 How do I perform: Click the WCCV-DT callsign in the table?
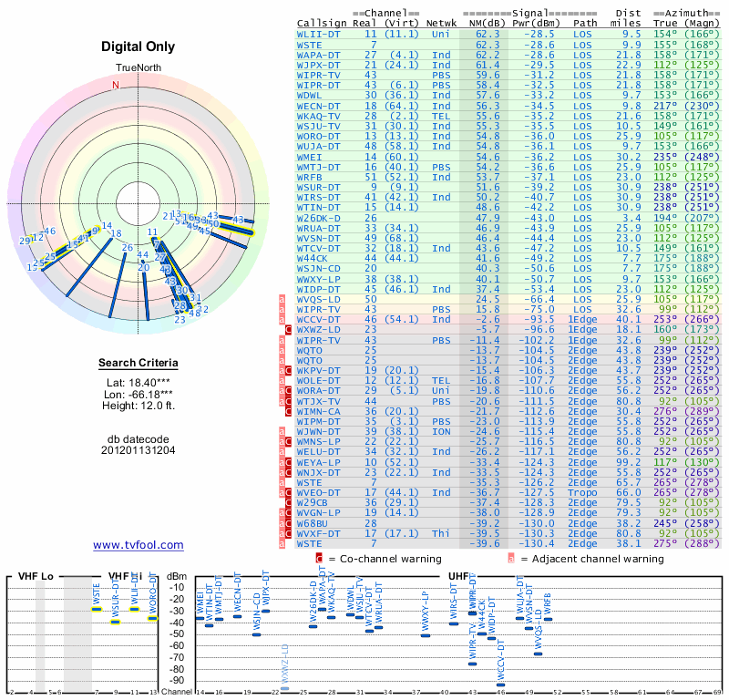pos(318,320)
